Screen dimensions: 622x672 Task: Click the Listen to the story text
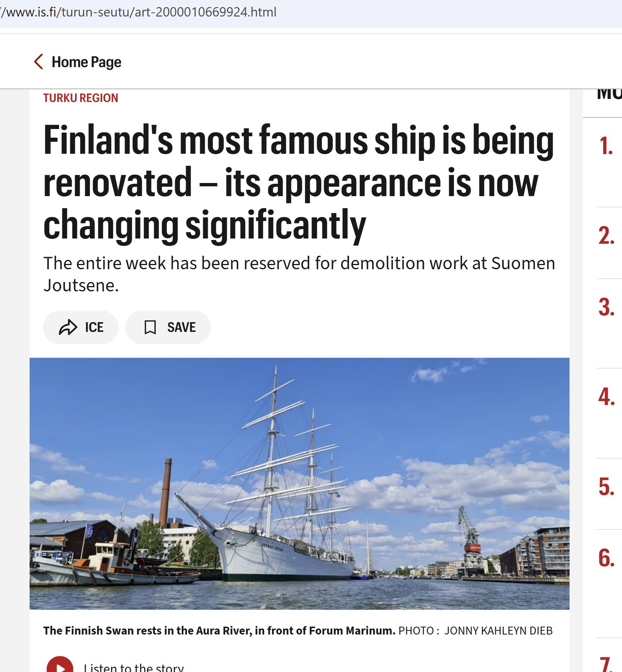point(134,667)
